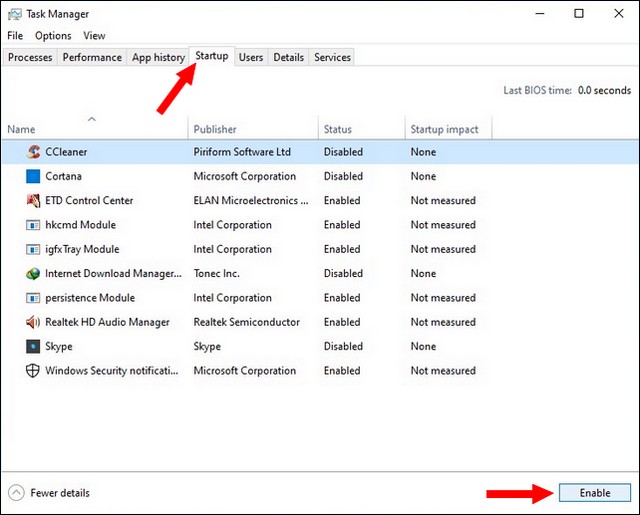Select the Startup tab
This screenshot has width=640, height=515.
click(x=212, y=56)
